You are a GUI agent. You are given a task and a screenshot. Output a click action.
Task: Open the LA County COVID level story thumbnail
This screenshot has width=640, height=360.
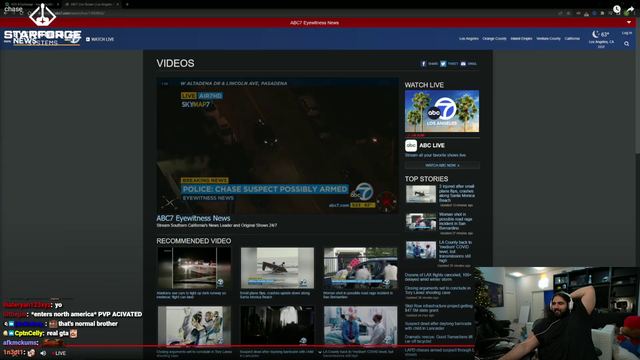421,250
